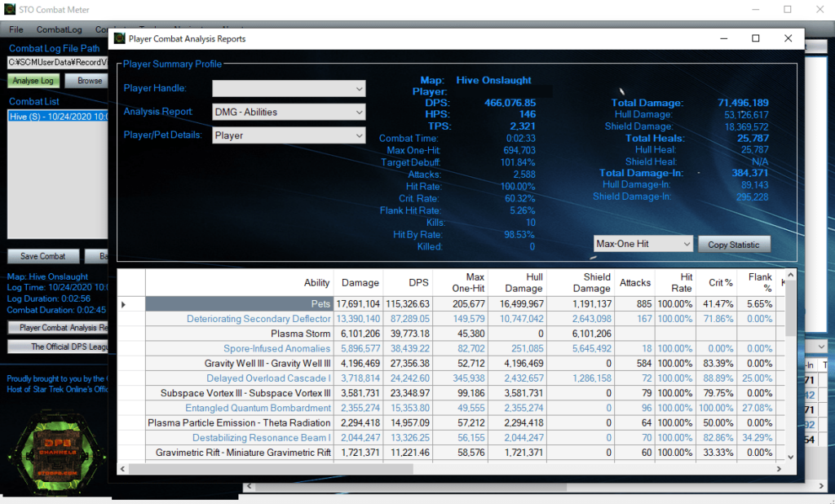Select the Hive (S) combat list entry
The height and width of the screenshot is (504, 835).
coord(57,117)
